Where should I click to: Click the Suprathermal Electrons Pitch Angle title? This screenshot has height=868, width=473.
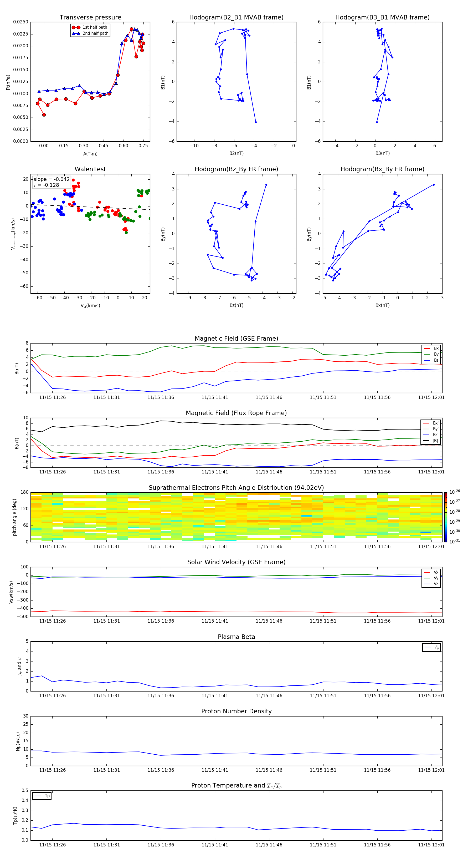236,488
